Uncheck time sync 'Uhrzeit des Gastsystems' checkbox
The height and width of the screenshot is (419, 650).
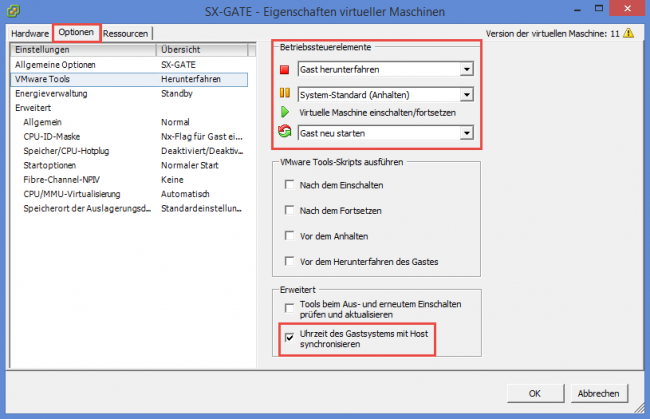(290, 337)
